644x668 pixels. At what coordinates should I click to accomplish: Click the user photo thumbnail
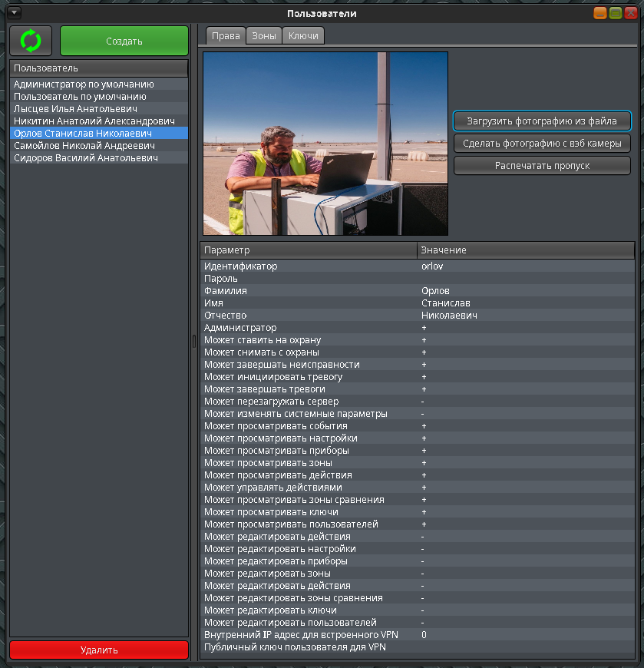[325, 144]
